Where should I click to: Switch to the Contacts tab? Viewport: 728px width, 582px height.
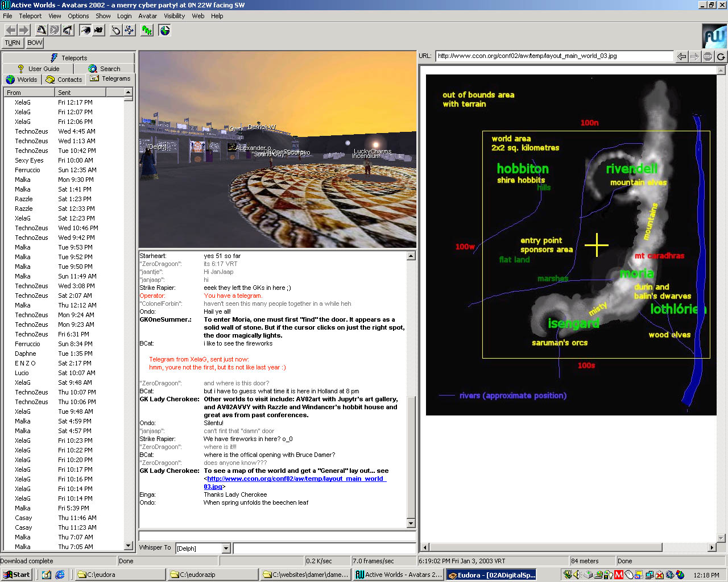[x=64, y=80]
